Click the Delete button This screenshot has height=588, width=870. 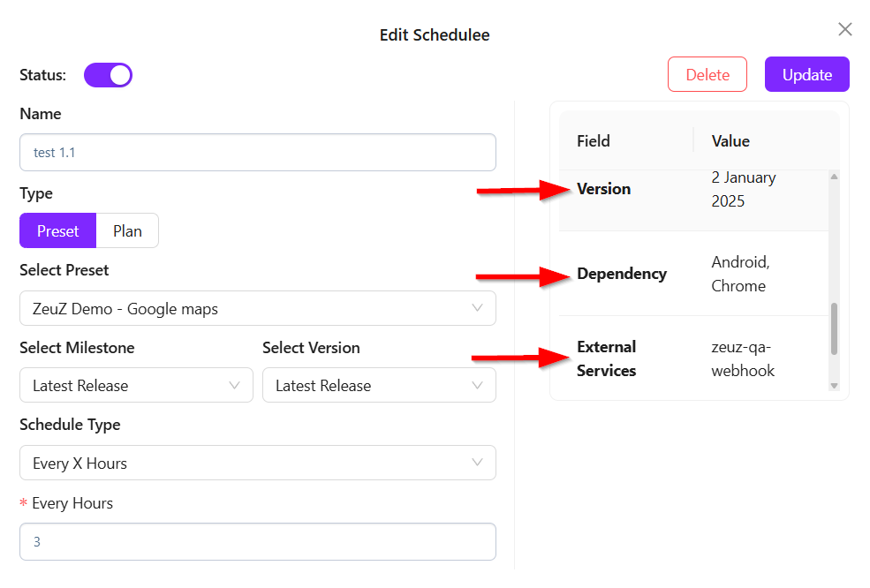(707, 75)
